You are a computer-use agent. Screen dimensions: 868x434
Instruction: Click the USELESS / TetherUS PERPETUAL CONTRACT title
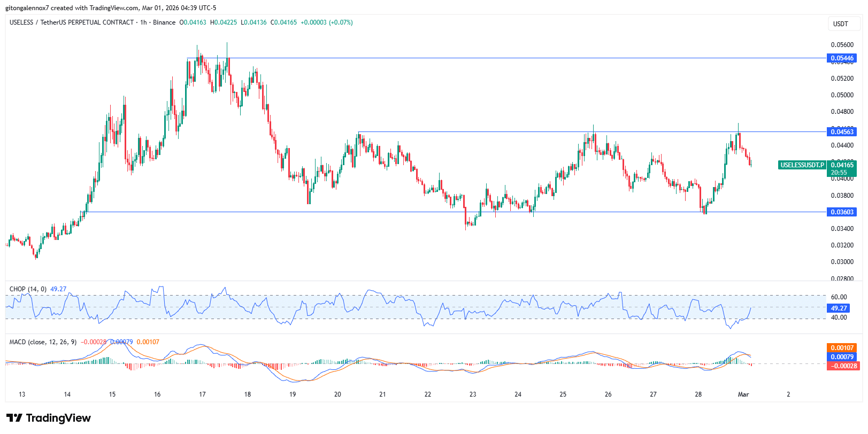click(x=72, y=22)
